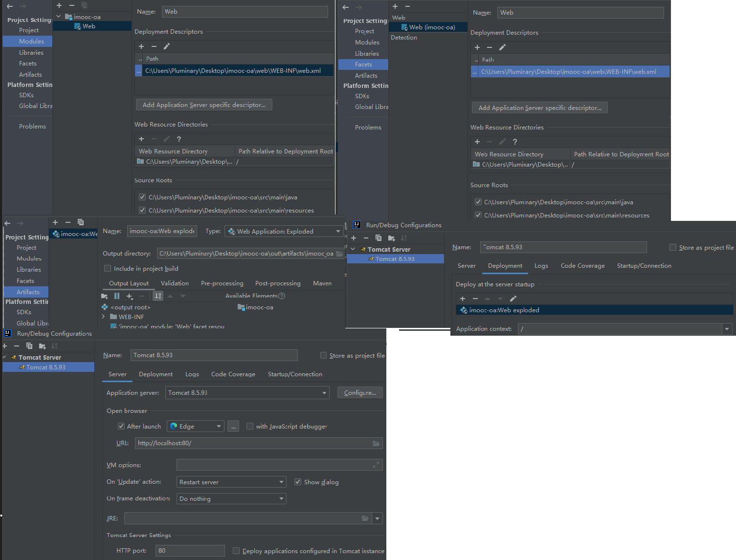Switch to Post-processing tab
Screen dimensions: 736x560
pos(278,283)
